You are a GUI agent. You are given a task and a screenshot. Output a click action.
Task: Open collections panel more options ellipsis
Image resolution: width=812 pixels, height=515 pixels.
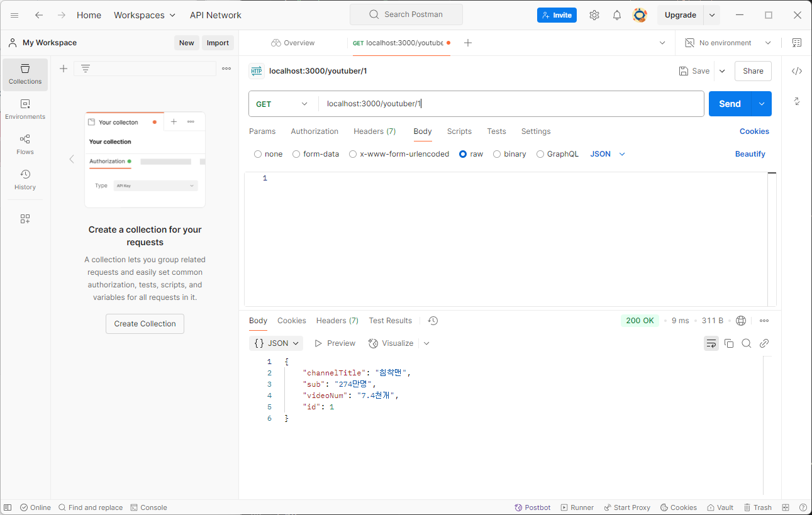click(226, 69)
